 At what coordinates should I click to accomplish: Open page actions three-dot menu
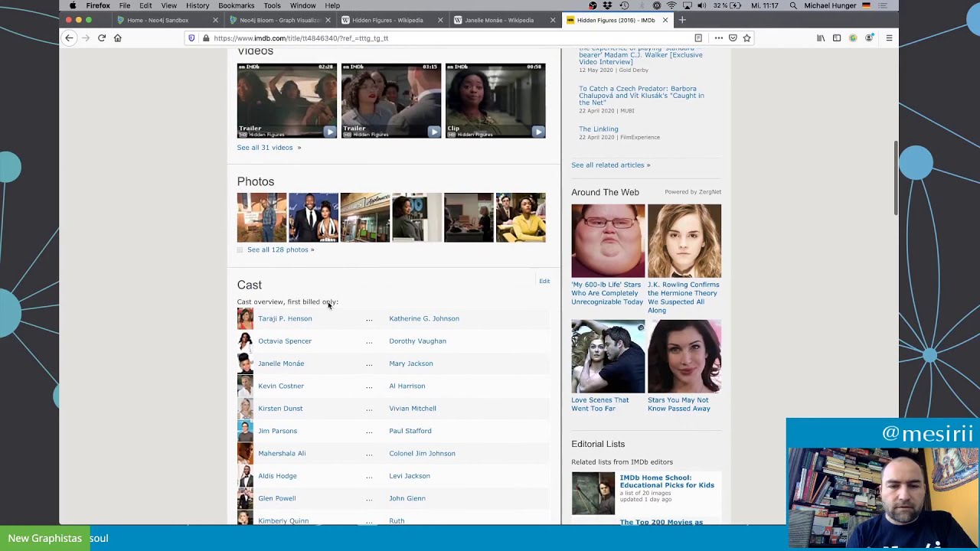point(718,38)
